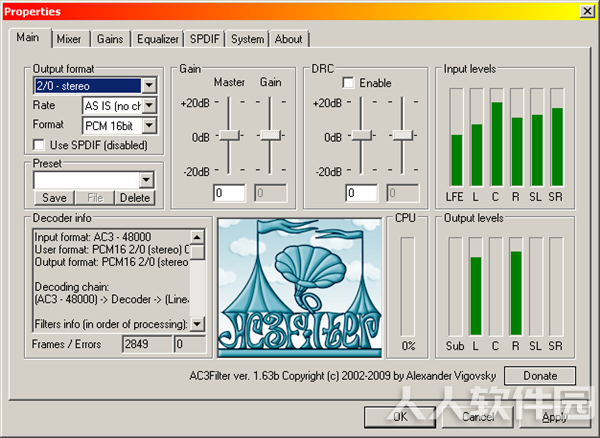Click the first DRC slider handle

[x=362, y=135]
